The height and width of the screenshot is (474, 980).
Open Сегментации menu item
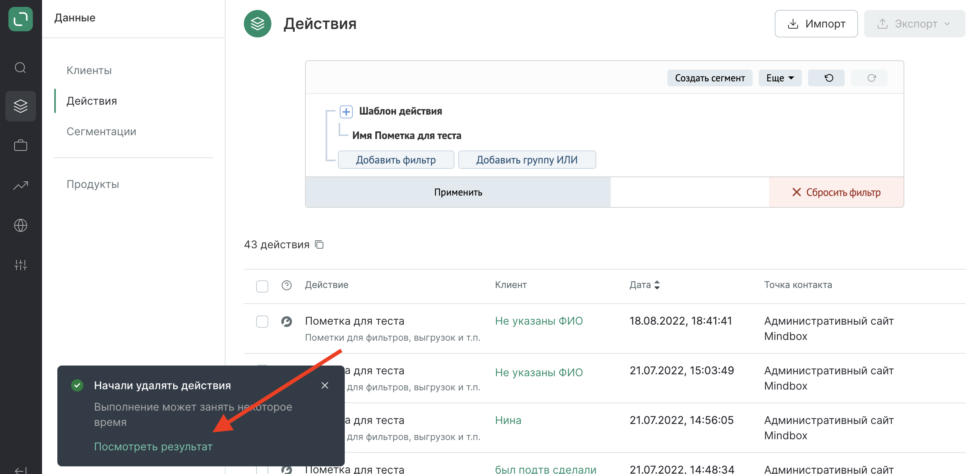pos(101,131)
